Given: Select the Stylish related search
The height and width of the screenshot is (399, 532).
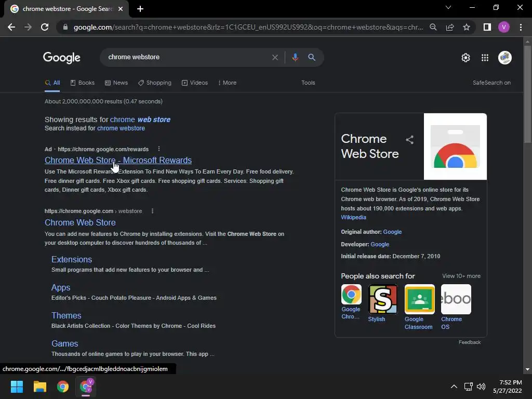Looking at the screenshot, I should (382, 303).
